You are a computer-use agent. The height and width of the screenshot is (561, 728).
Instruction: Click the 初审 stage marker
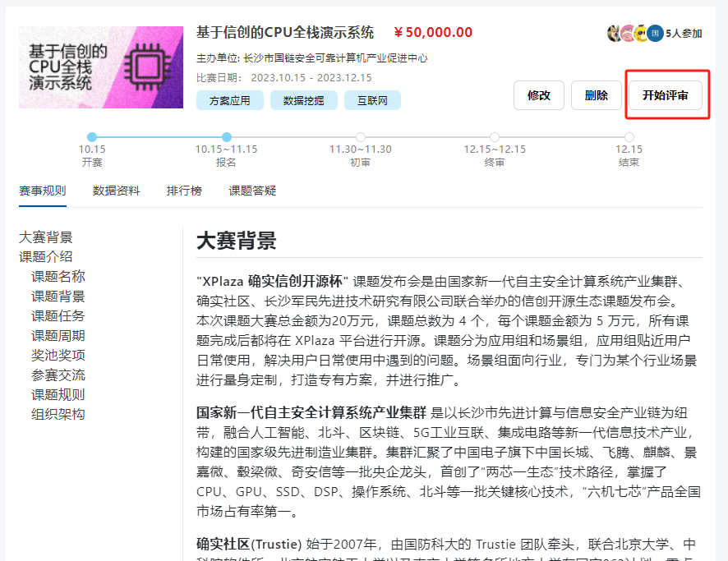point(361,137)
